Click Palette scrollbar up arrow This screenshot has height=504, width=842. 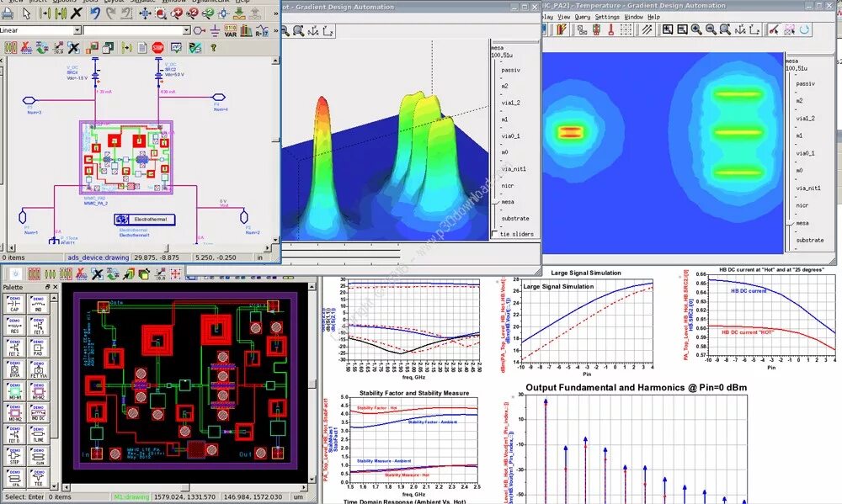(x=54, y=297)
